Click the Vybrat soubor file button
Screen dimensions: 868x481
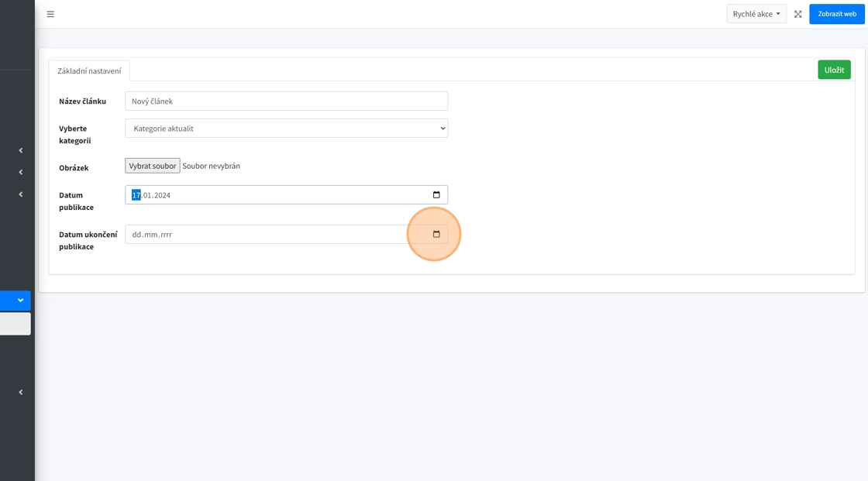coord(153,166)
